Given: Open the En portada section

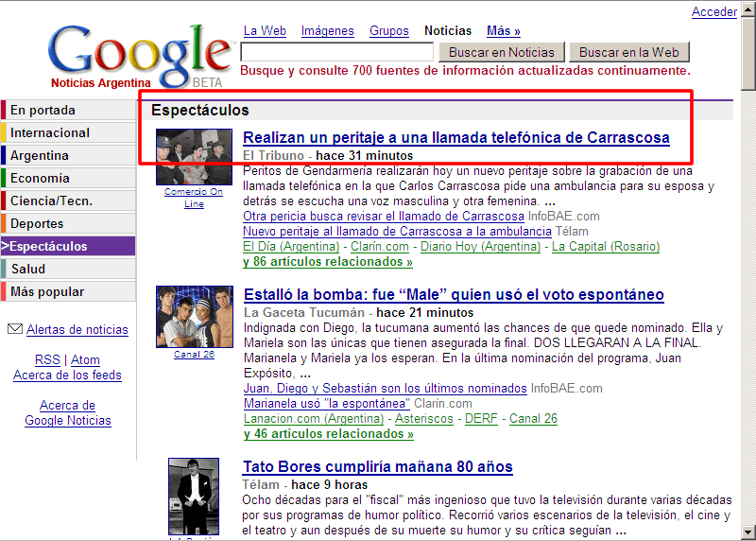Looking at the screenshot, I should (68, 110).
